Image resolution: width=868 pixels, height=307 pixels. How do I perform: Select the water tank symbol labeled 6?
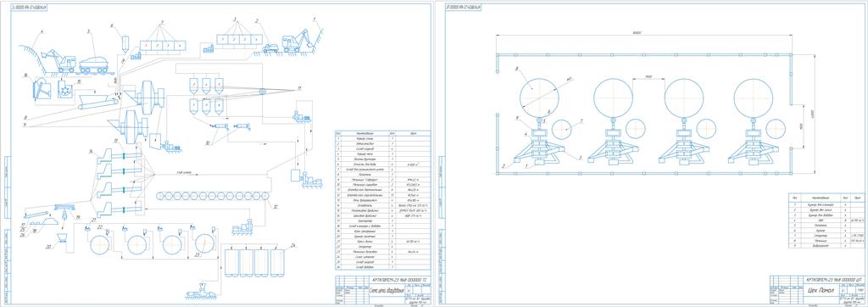125,42
